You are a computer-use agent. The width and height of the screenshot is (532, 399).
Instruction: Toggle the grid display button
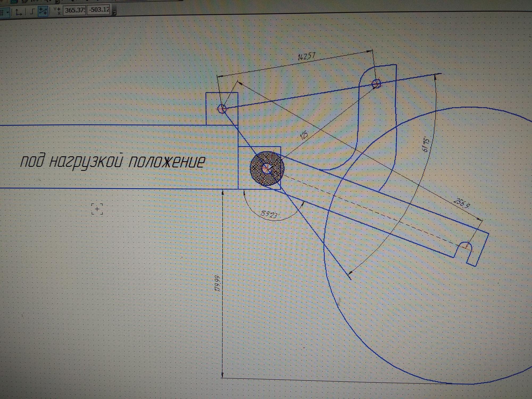pyautogui.click(x=2, y=12)
